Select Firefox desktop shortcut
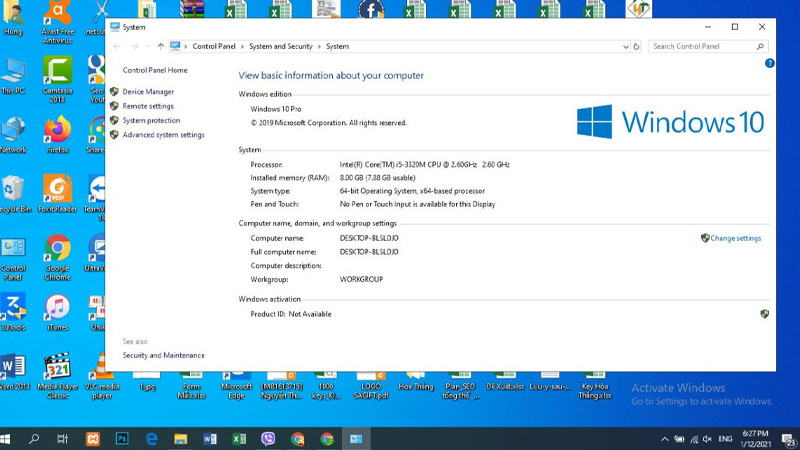Viewport: 800px width, 450px height. coord(57,135)
